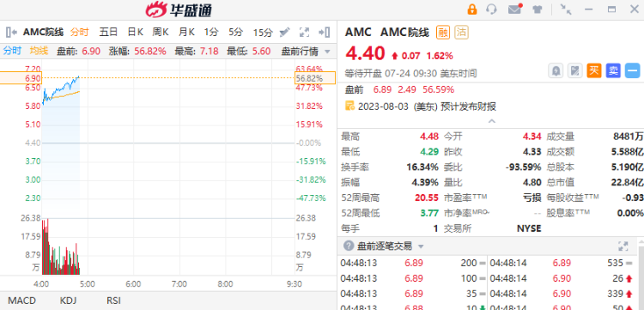Click the 7:00 point on chart timeline

tap(179, 284)
